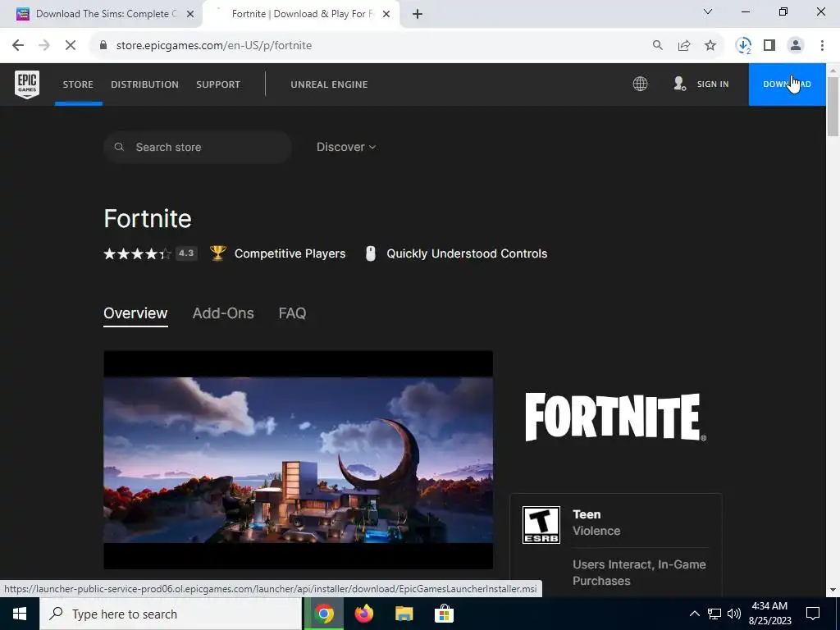The width and height of the screenshot is (840, 630).
Task: Close the Sims download tab
Action: point(190,14)
